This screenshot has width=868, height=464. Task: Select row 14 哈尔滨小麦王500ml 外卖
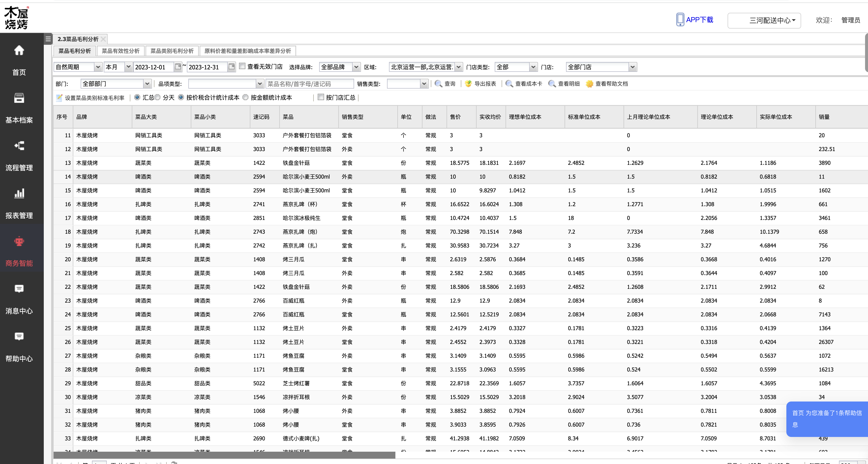[x=461, y=177]
